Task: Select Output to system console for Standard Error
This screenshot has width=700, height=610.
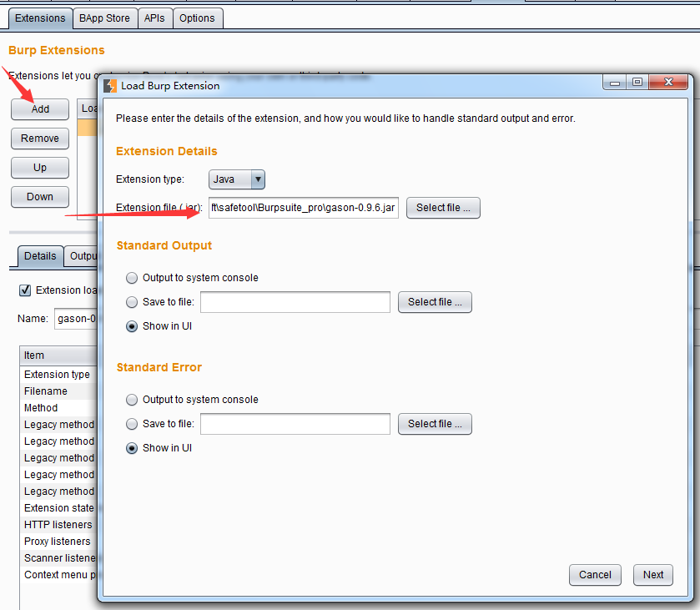Action: coord(131,400)
